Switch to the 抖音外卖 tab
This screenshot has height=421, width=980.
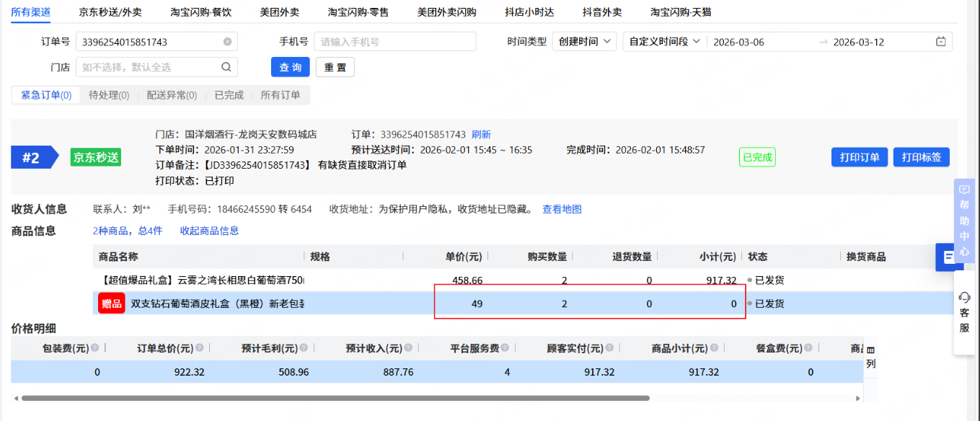click(x=601, y=12)
